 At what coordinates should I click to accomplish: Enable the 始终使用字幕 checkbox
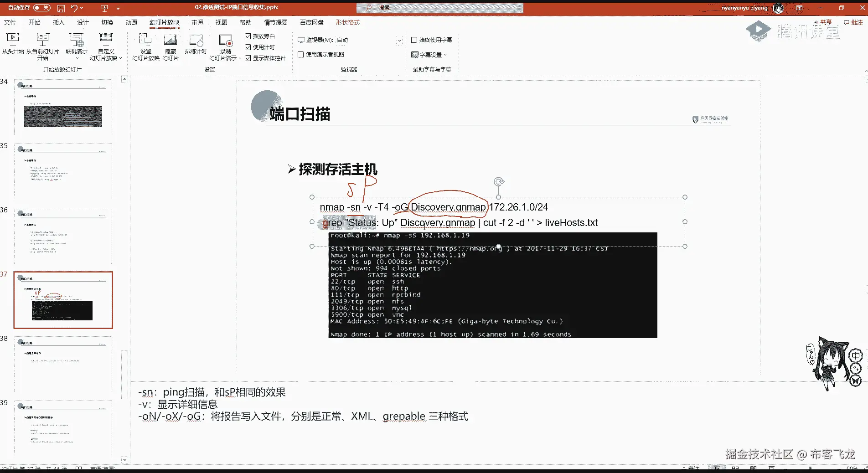(x=414, y=40)
